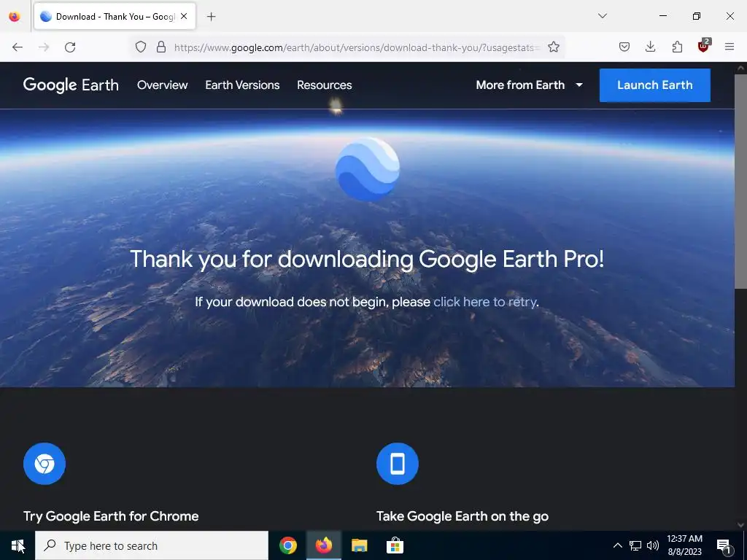Save page to Pocket
Viewport: 747px width, 560px height.
[624, 47]
